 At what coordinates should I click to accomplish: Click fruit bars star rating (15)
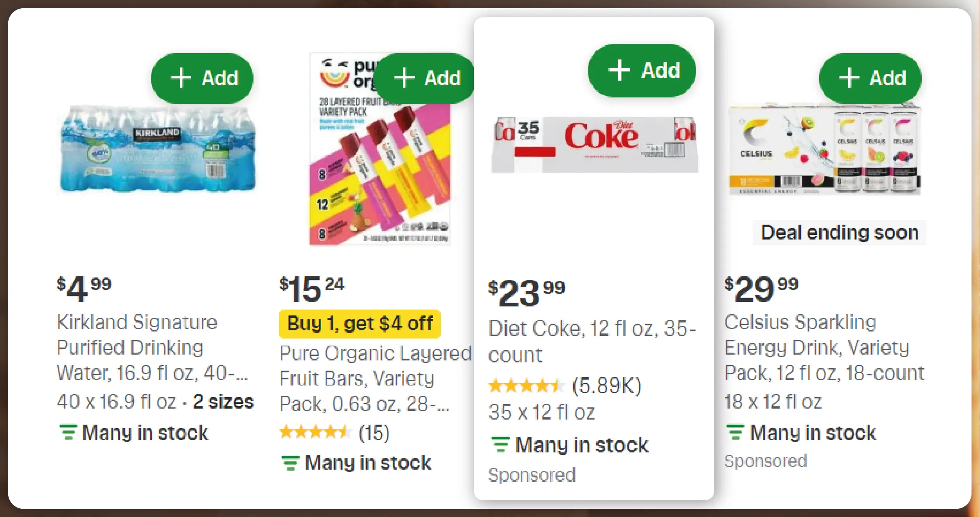334,432
